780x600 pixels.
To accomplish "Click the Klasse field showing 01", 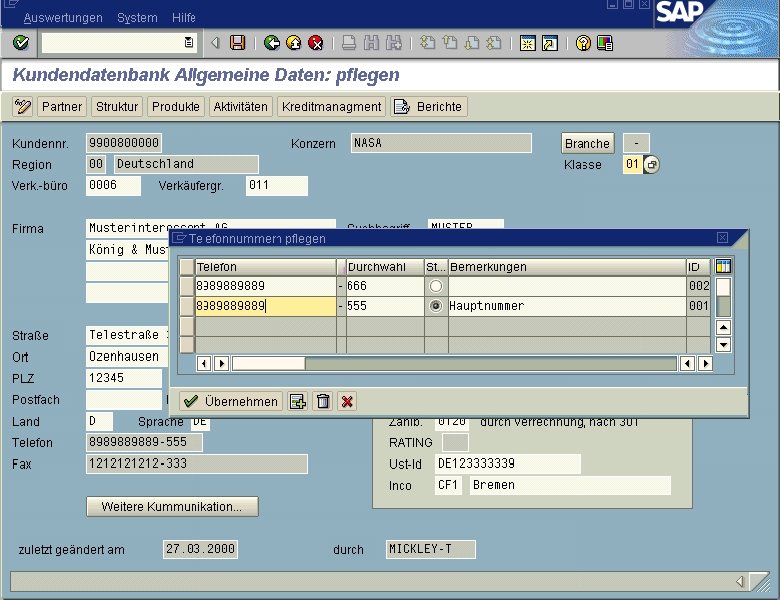I will tap(632, 164).
